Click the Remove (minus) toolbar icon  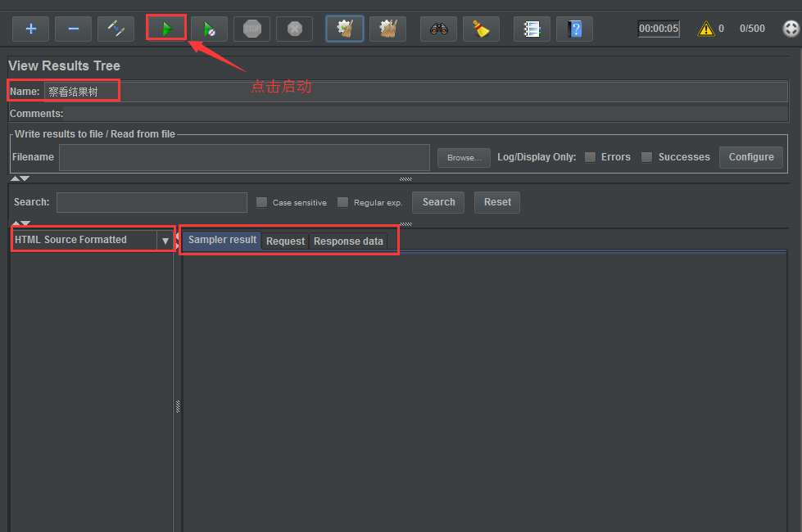click(73, 29)
